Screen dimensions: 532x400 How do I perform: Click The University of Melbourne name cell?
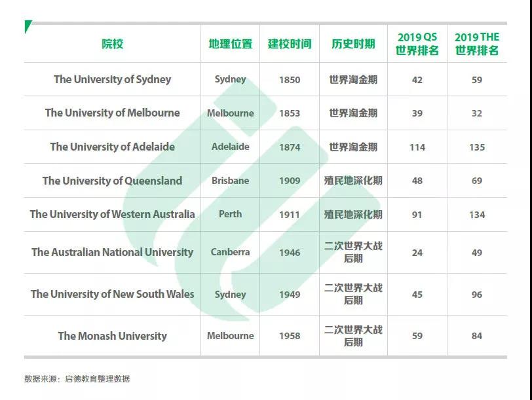[x=112, y=113]
